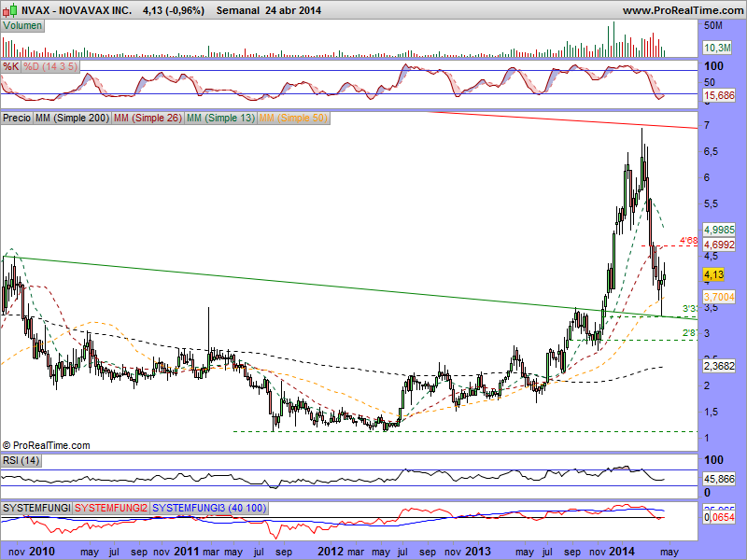
Task: Click the © ProRealTime.com copyright text
Action: (x=46, y=445)
